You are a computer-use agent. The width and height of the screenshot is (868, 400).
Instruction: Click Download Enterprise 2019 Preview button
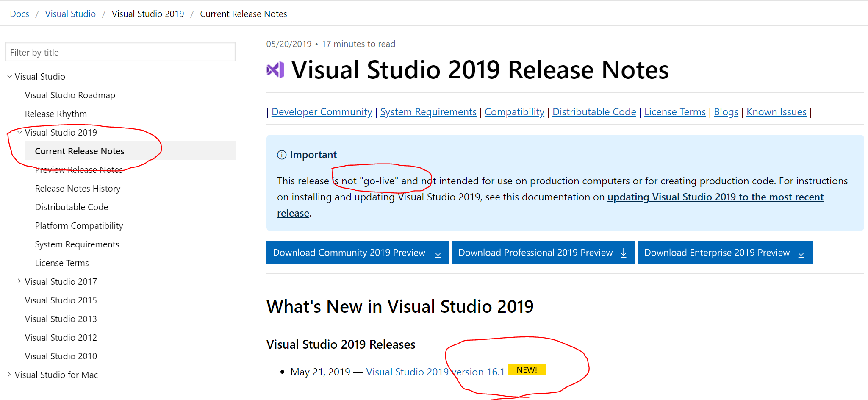pyautogui.click(x=725, y=253)
